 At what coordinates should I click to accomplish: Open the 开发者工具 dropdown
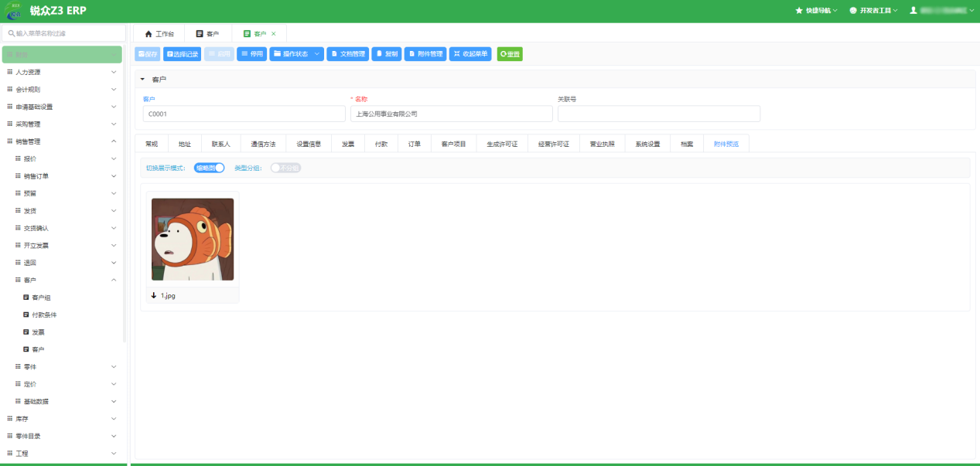[x=873, y=11]
